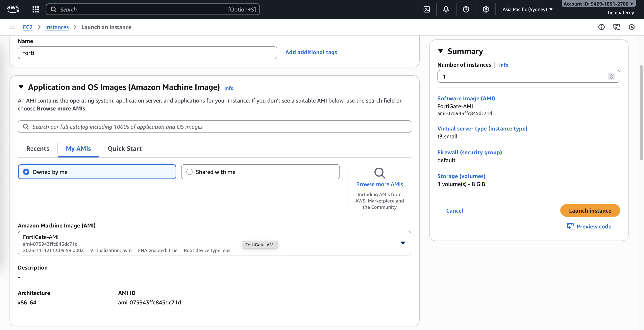Collapse the Summary panel
The image size is (644, 330).
point(440,51)
